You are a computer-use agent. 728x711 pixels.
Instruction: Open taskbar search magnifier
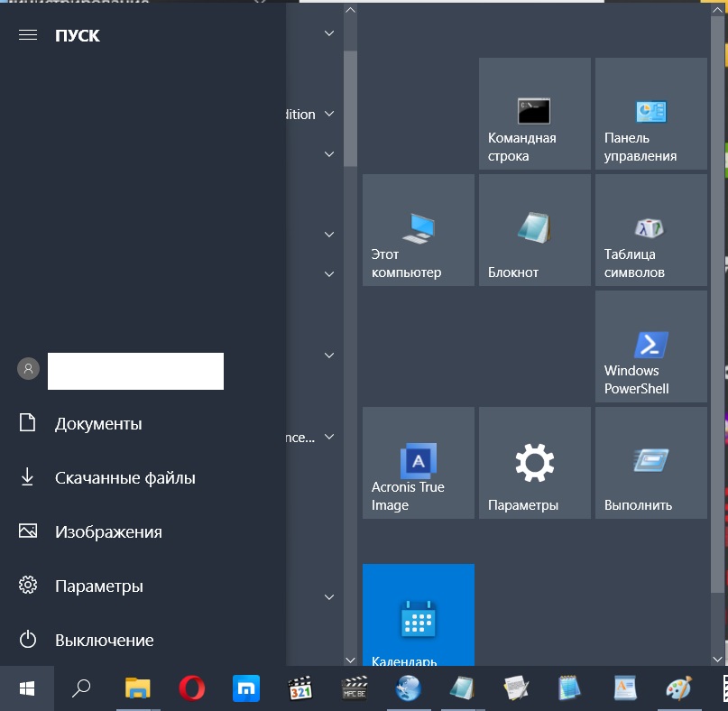click(x=81, y=688)
